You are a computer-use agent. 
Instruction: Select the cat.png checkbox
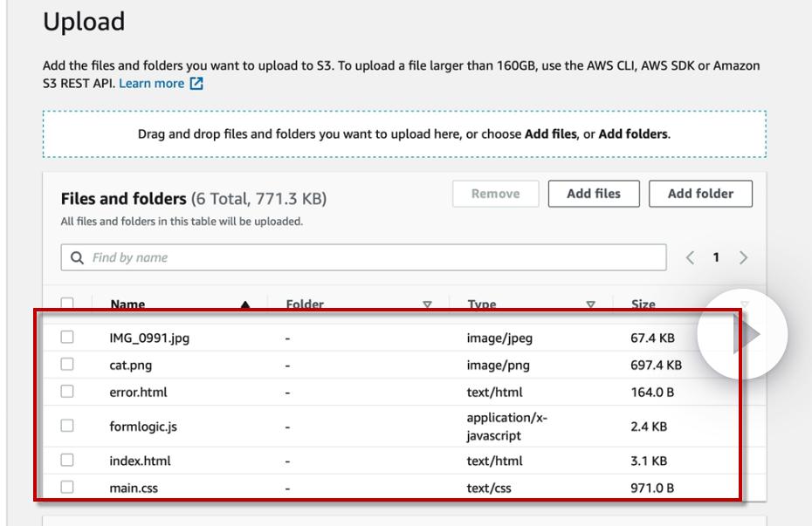(67, 365)
